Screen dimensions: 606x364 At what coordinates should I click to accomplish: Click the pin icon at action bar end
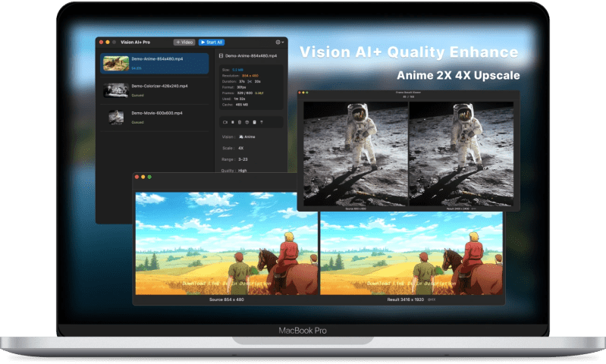[x=262, y=122]
